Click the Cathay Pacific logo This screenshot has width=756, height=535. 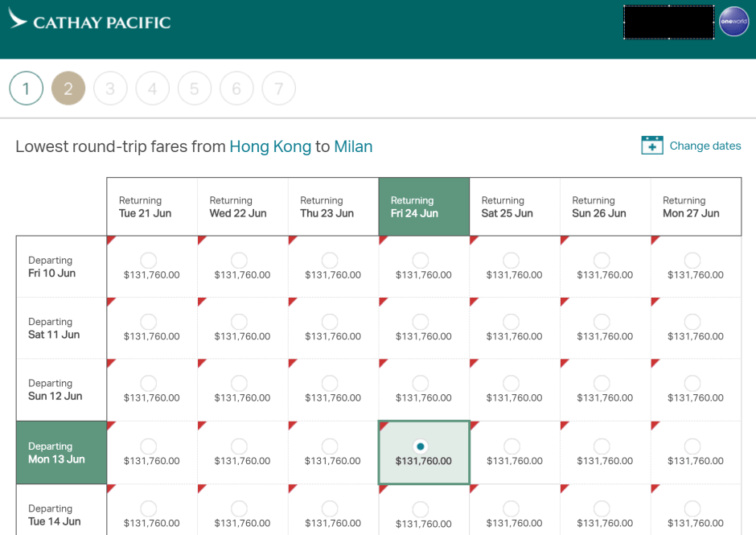click(x=89, y=22)
